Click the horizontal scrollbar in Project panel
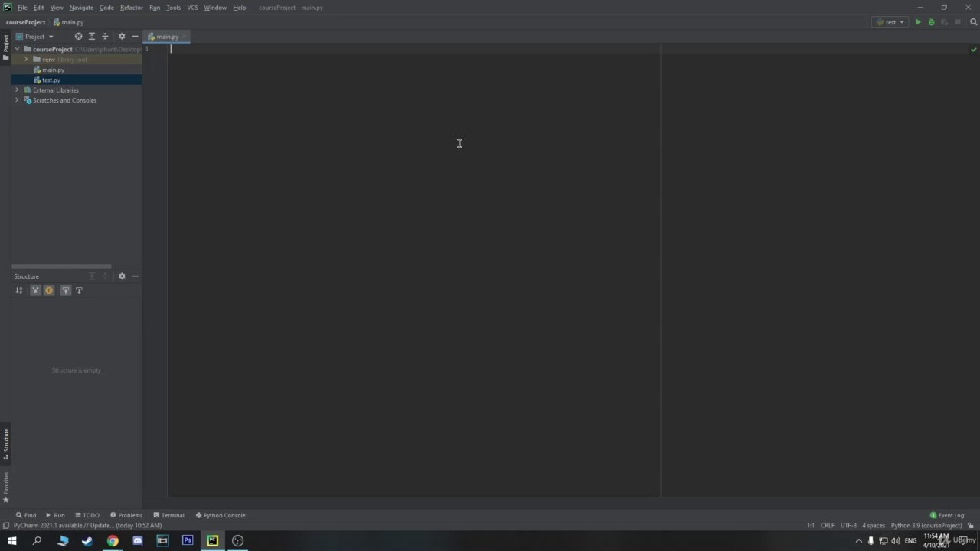 (x=61, y=266)
